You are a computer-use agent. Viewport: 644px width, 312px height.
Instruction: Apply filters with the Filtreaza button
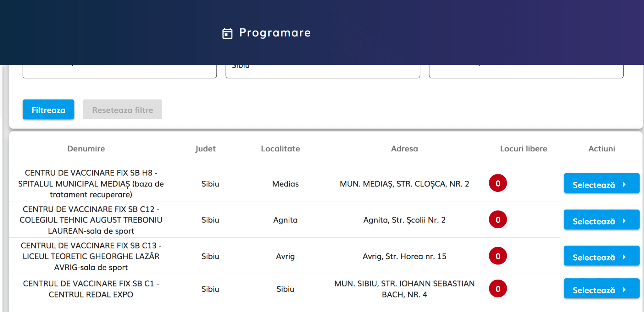pos(48,110)
